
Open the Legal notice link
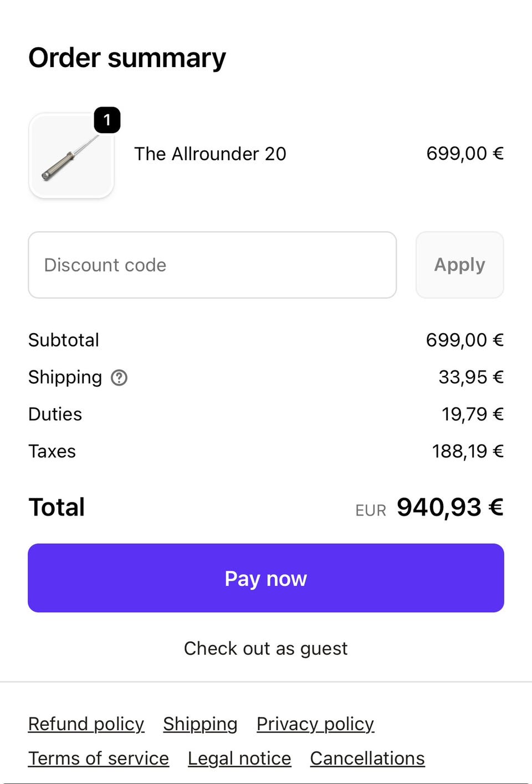pos(239,758)
